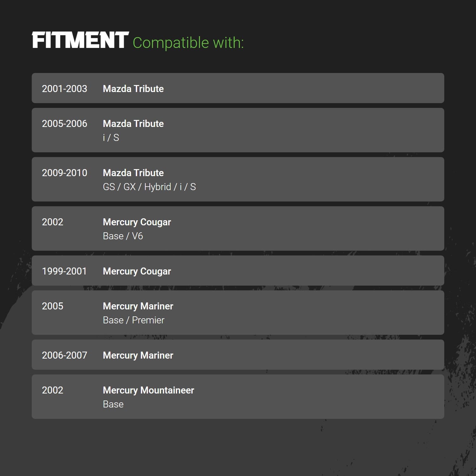Click the 'Base' trim under Mountaineer
The width and height of the screenshot is (476, 476).
point(113,404)
